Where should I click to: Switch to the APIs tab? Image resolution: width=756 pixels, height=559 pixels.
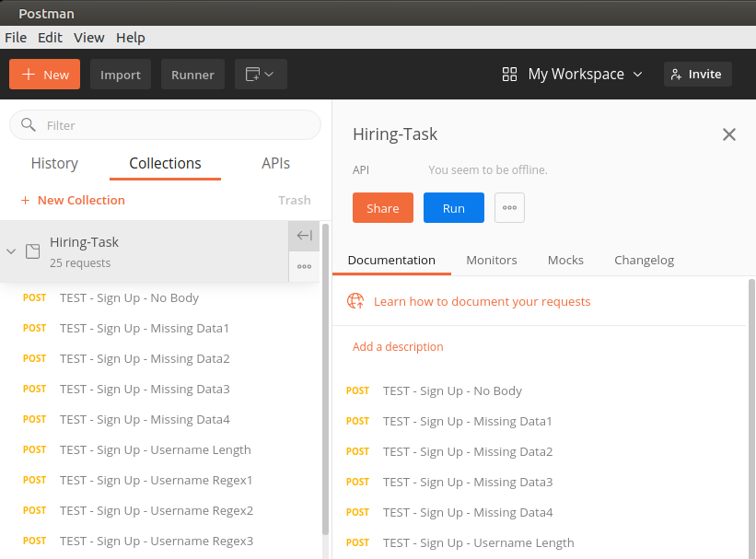(275, 164)
